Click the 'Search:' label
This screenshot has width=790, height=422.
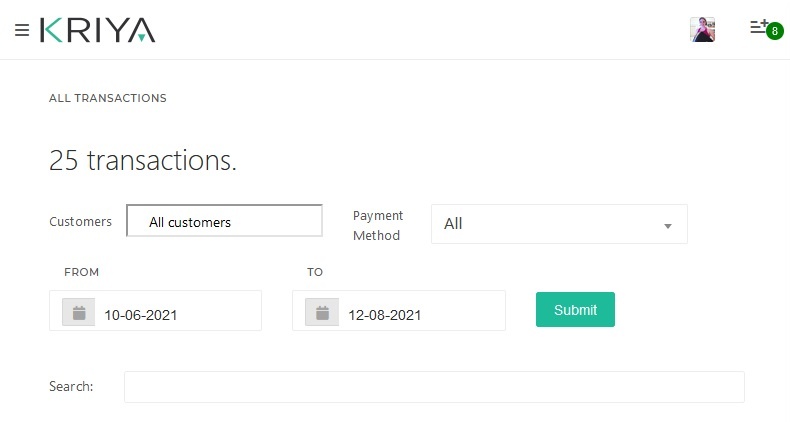tap(71, 386)
